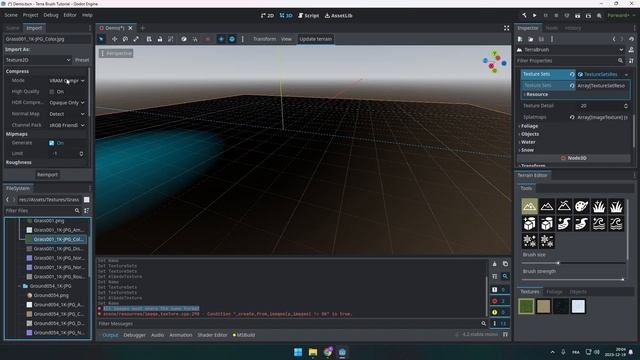The width and height of the screenshot is (640, 360).
Task: Open the HDR Compression Opaque Only dropdown
Action: (x=67, y=103)
